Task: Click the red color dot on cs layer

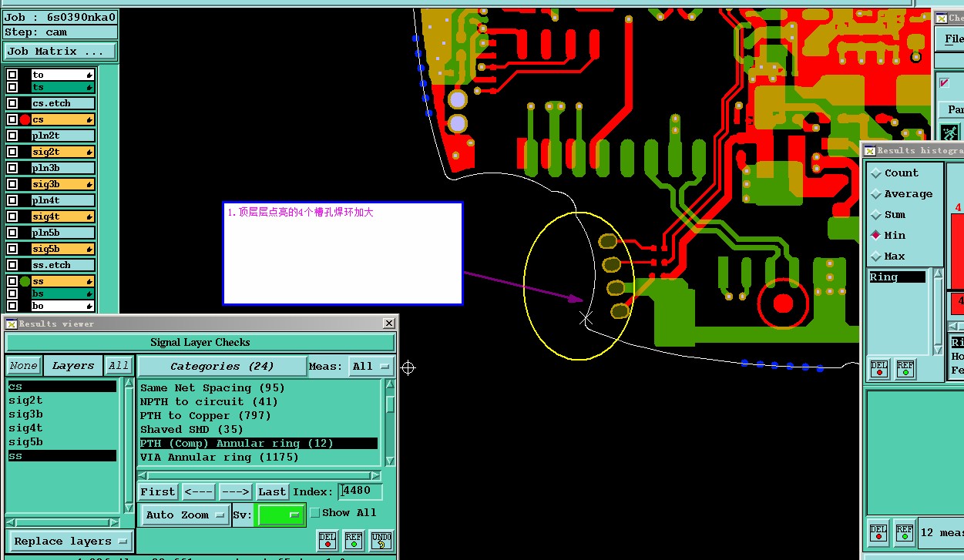Action: (x=25, y=119)
